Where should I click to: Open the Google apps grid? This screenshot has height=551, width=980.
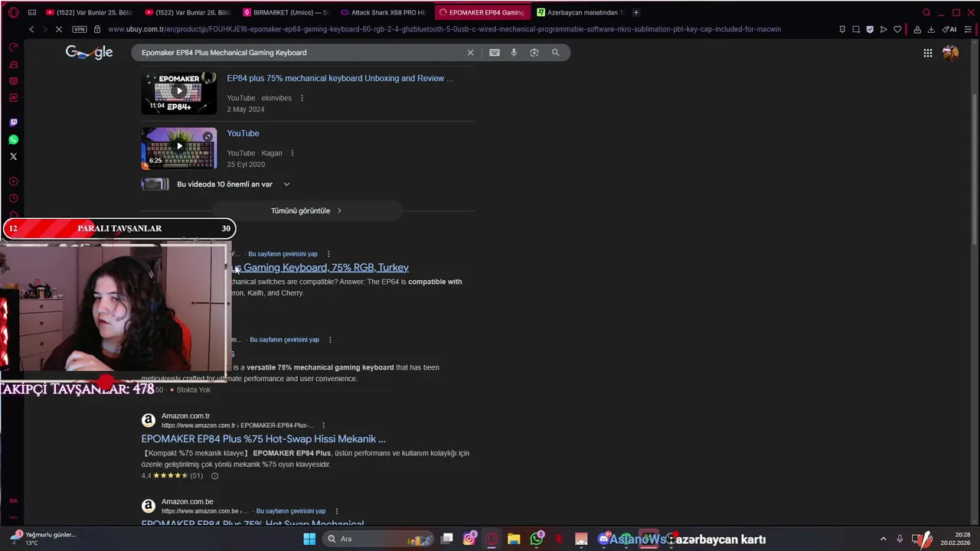[927, 53]
